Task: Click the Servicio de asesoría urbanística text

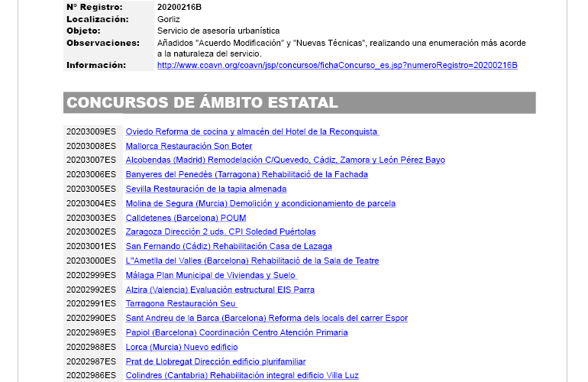Action: (x=218, y=31)
